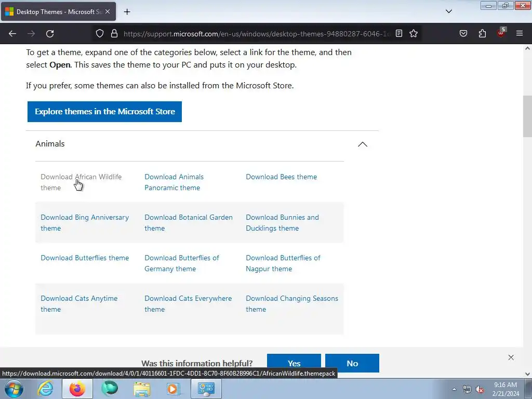Screen dimensions: 532x399
Task: Show hidden system tray icons
Action: [454, 389]
